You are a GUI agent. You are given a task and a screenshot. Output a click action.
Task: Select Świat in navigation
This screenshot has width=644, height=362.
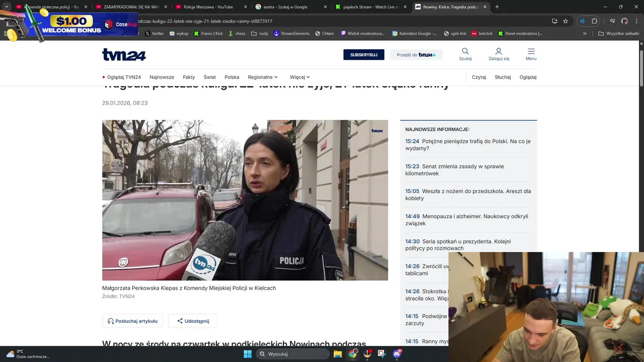pyautogui.click(x=210, y=77)
